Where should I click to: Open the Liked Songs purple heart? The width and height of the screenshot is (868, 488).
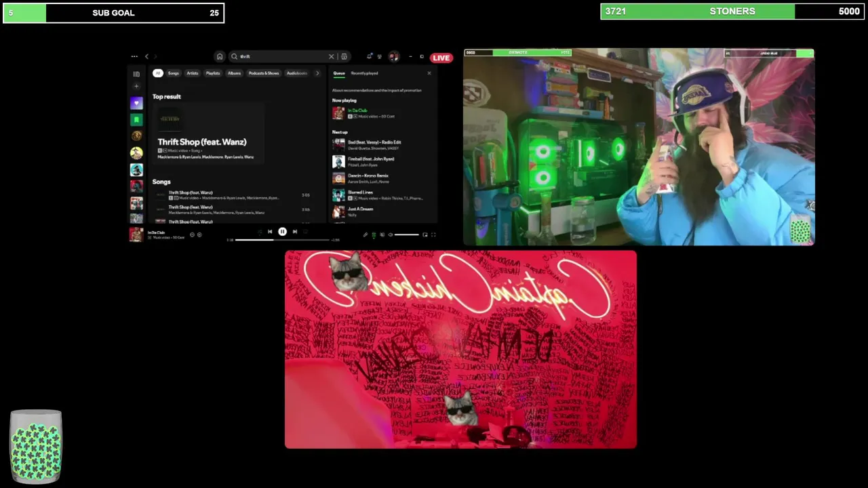(136, 103)
